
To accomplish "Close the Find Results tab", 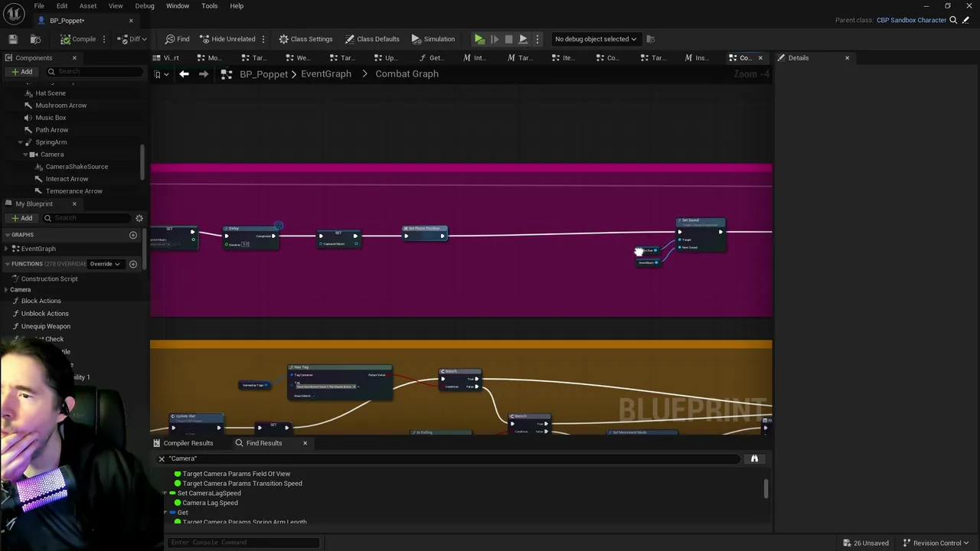I will pos(305,443).
